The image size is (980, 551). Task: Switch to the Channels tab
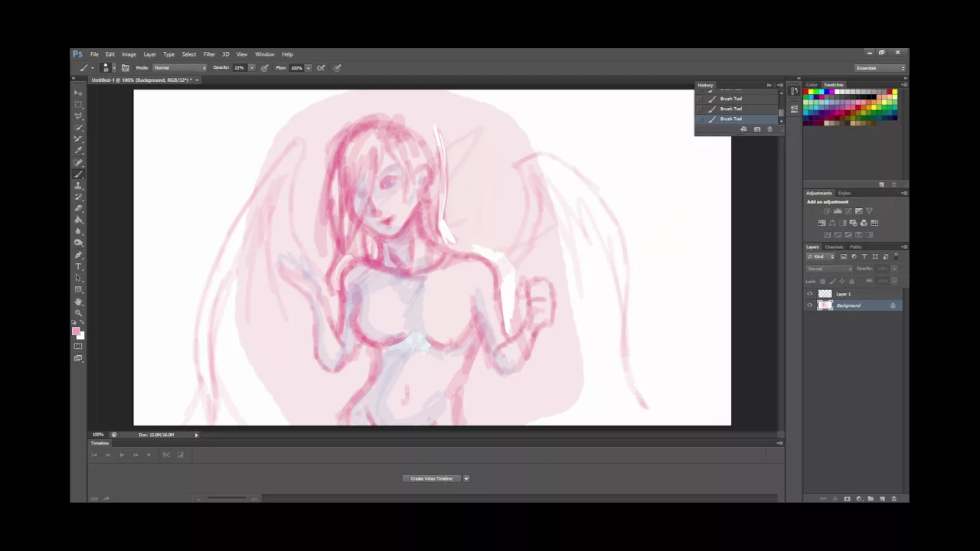[835, 247]
